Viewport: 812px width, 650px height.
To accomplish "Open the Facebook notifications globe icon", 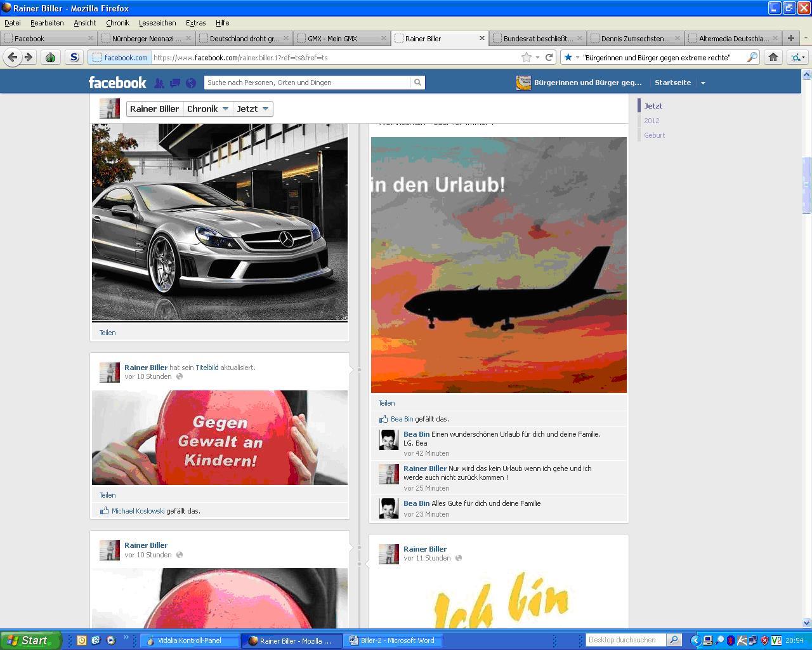I will [191, 83].
